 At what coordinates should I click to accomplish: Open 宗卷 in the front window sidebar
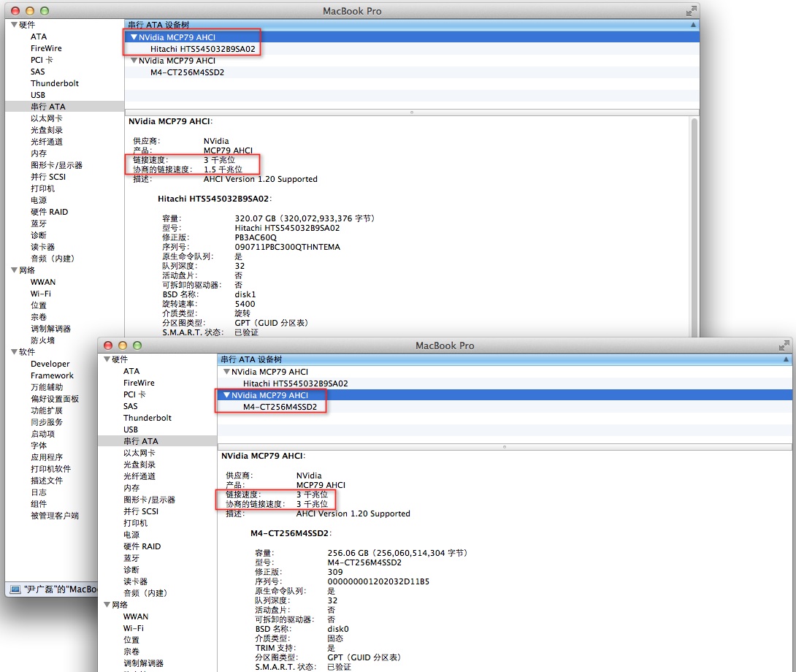131,652
